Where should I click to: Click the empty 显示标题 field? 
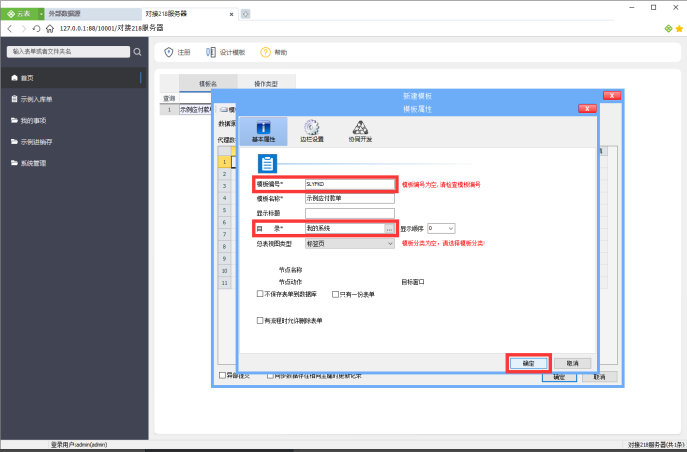click(350, 213)
